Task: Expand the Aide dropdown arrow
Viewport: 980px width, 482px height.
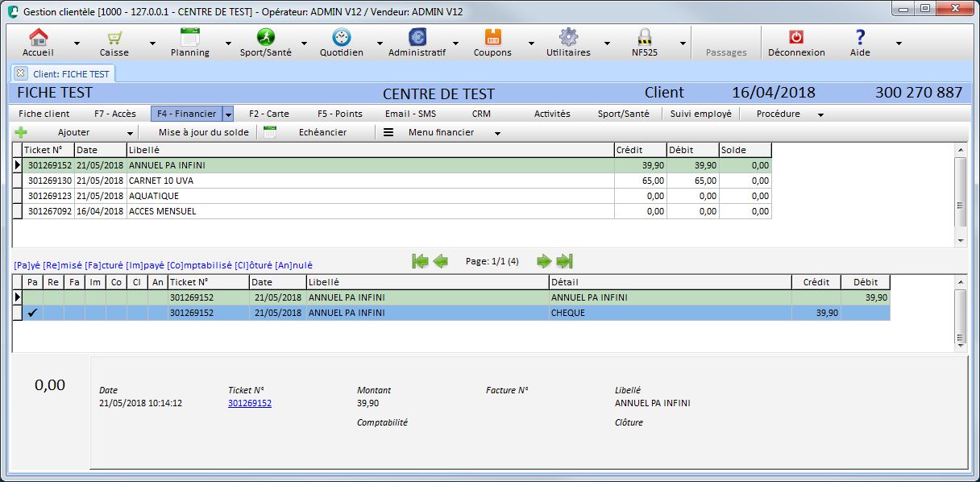Action: pyautogui.click(x=899, y=43)
